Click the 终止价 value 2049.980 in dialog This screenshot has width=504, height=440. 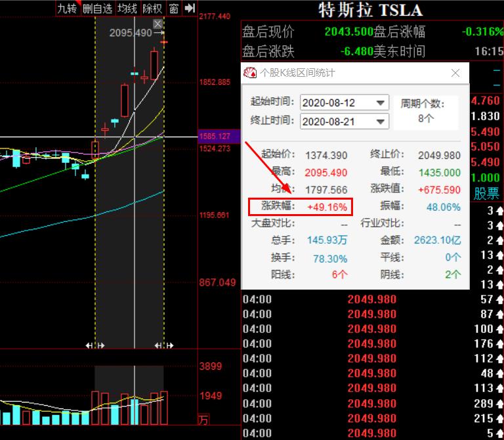click(x=439, y=156)
